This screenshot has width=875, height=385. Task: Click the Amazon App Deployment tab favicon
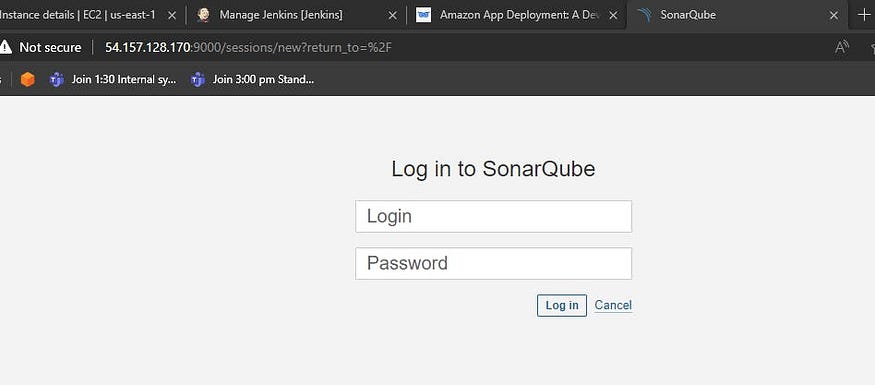[x=424, y=15]
